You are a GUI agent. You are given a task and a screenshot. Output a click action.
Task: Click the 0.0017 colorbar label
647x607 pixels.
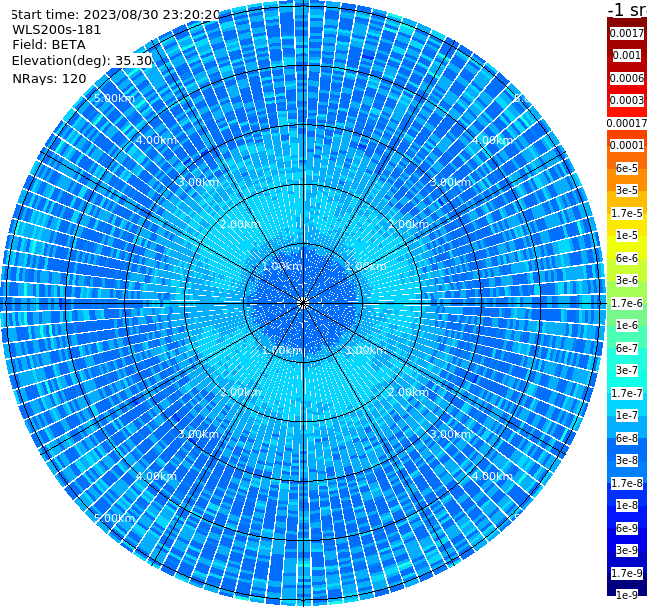pos(627,33)
